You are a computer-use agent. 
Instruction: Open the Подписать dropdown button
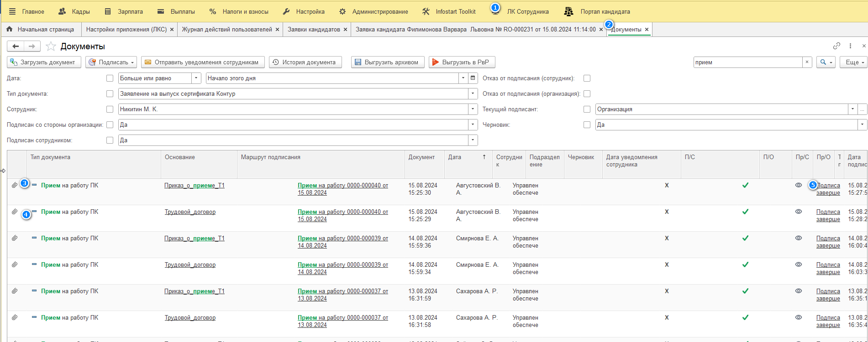111,62
